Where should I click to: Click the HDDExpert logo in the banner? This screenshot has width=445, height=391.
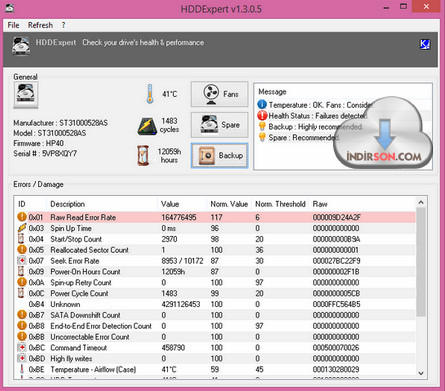[x=21, y=46]
